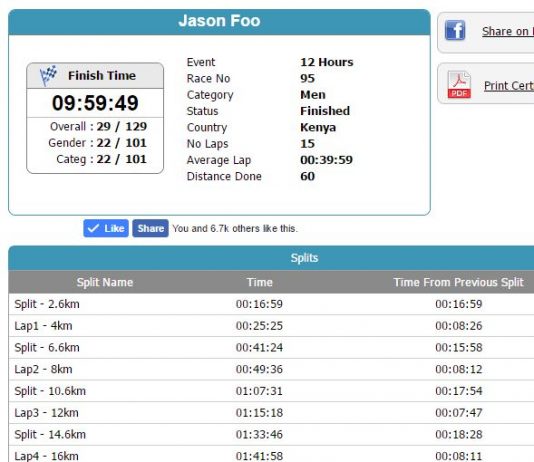Select the Lap3 - 12km row

click(271, 413)
